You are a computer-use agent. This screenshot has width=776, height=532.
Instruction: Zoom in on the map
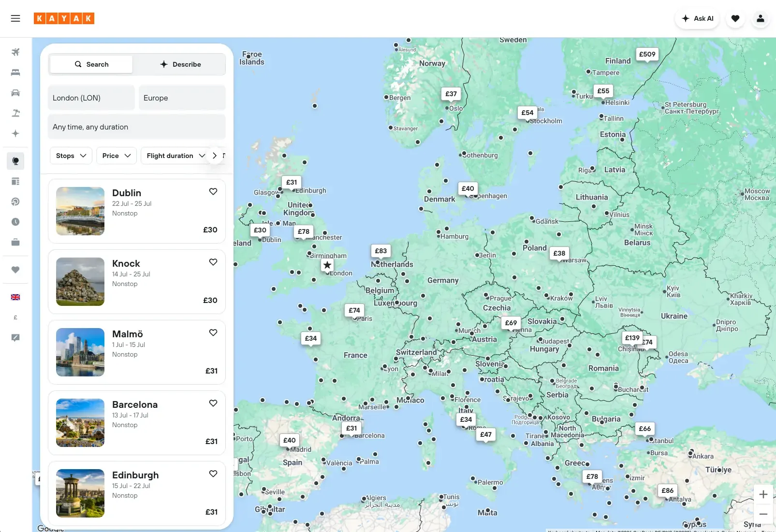pyautogui.click(x=763, y=494)
